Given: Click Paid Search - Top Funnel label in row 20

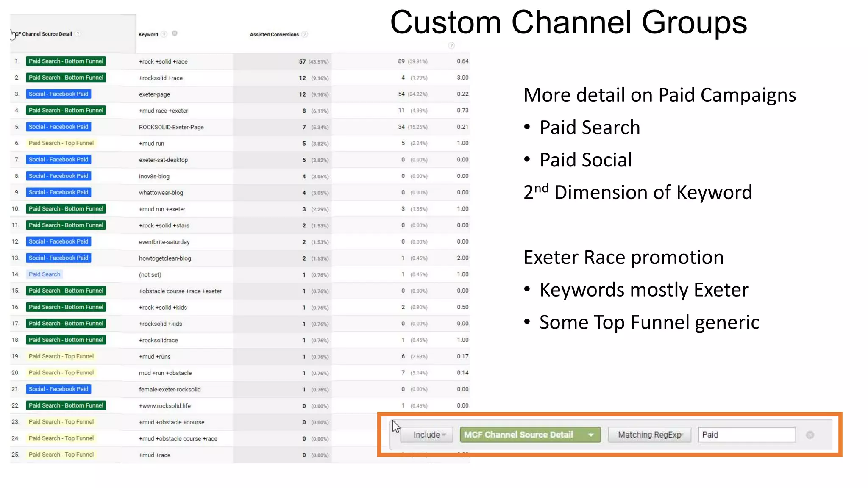Looking at the screenshot, I should (61, 373).
